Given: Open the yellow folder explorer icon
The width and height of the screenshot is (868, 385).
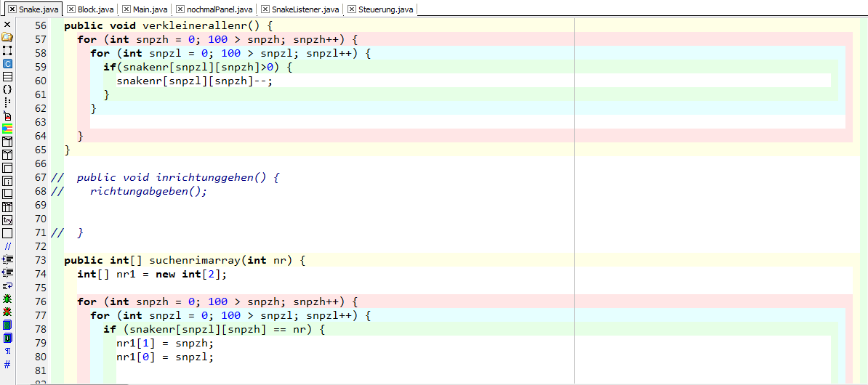Looking at the screenshot, I should pos(7,37).
